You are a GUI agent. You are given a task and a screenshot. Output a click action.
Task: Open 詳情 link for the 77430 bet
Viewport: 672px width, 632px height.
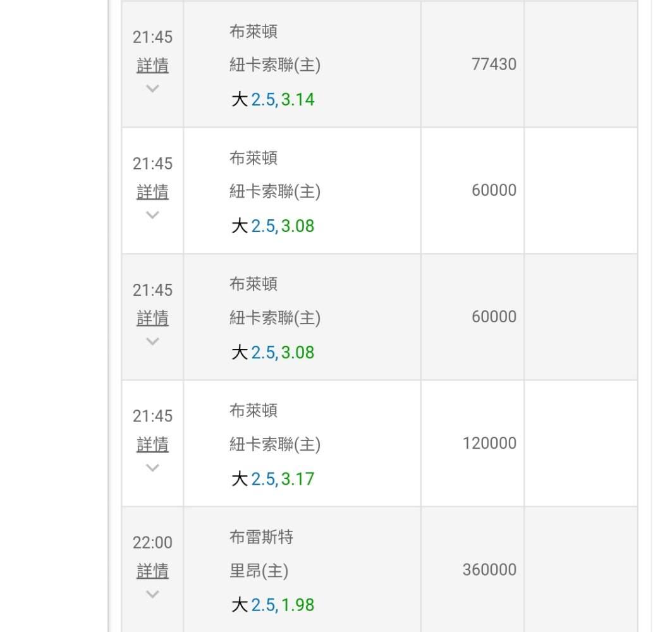pyautogui.click(x=152, y=66)
